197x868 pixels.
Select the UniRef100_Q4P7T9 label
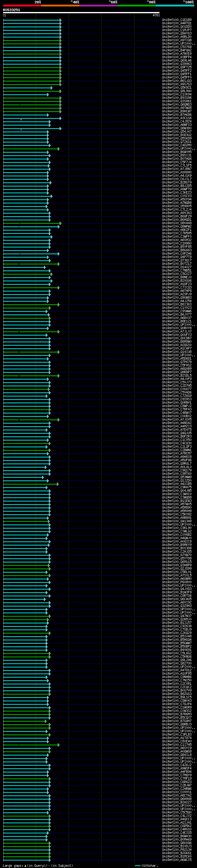coord(177,257)
